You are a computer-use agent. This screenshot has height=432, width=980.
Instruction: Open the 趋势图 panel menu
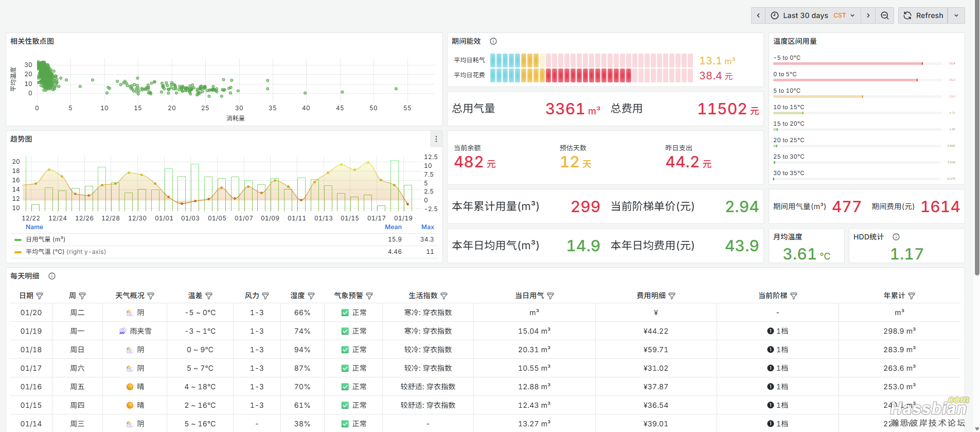(436, 139)
